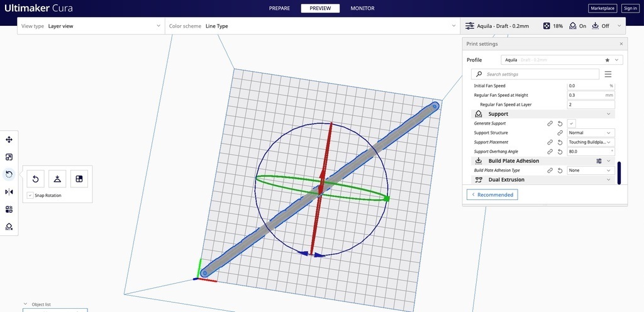Toggle the Generate Support checkbox

[x=571, y=123]
